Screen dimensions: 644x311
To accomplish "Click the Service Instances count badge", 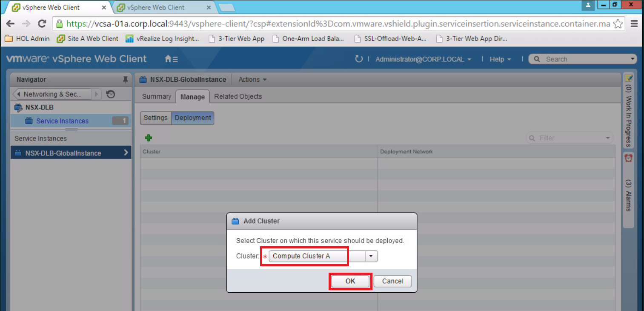I will pos(120,121).
